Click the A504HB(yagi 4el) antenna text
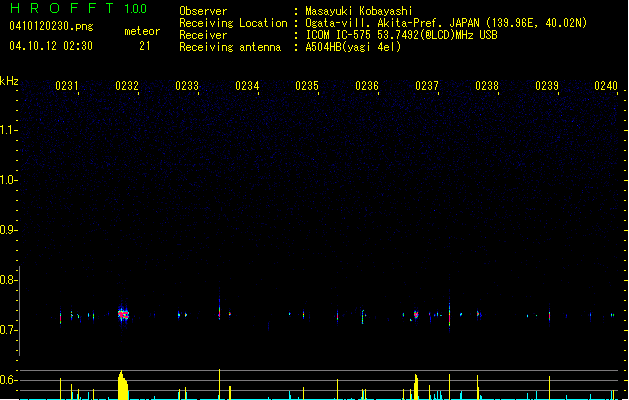This screenshot has width=629, height=400. [x=353, y=47]
